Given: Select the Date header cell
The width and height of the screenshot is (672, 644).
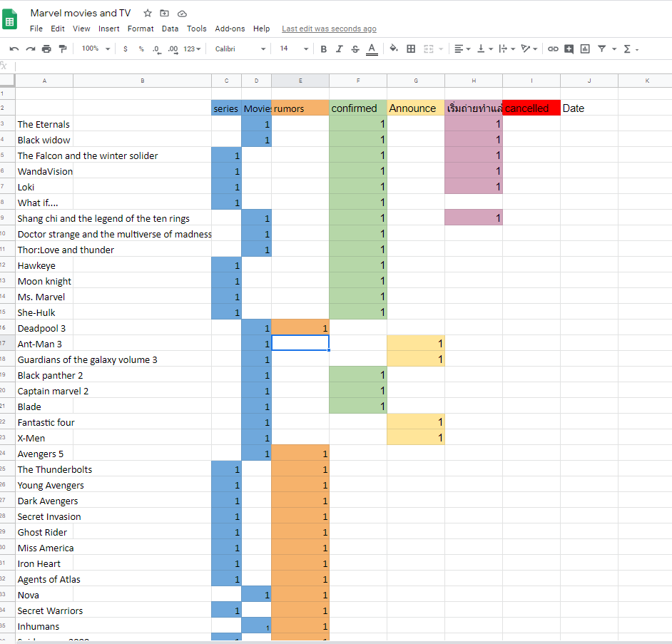Looking at the screenshot, I should [x=589, y=108].
